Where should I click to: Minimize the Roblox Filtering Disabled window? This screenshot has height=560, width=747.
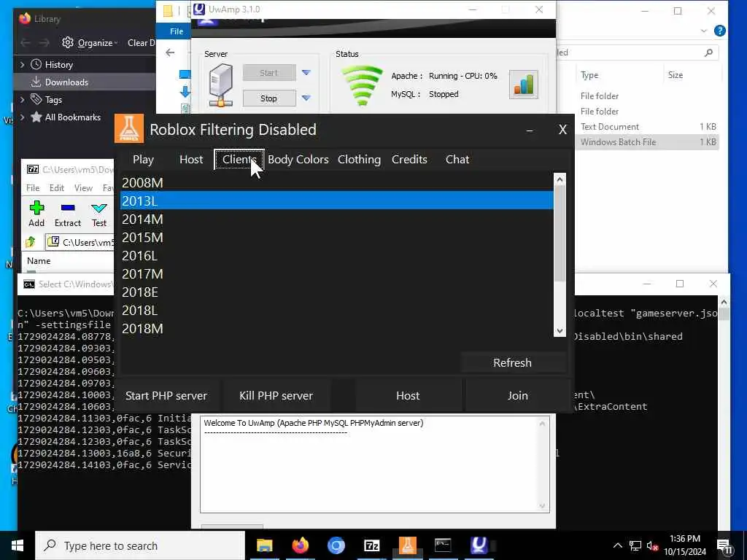(530, 130)
